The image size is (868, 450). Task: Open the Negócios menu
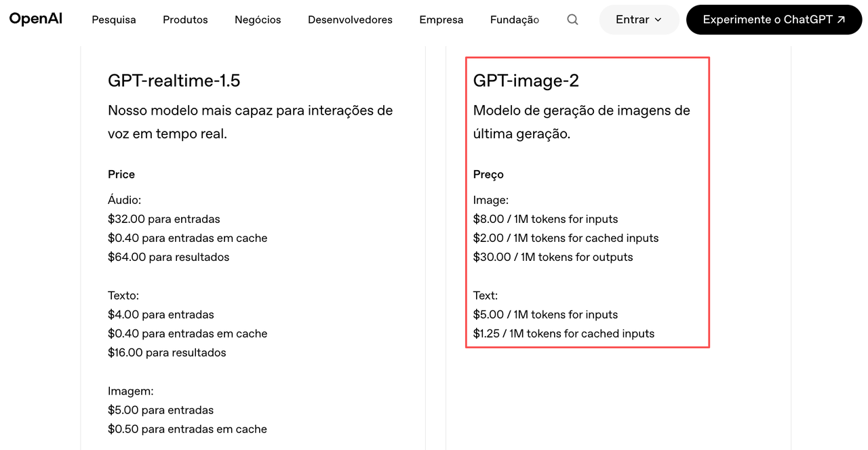point(258,20)
